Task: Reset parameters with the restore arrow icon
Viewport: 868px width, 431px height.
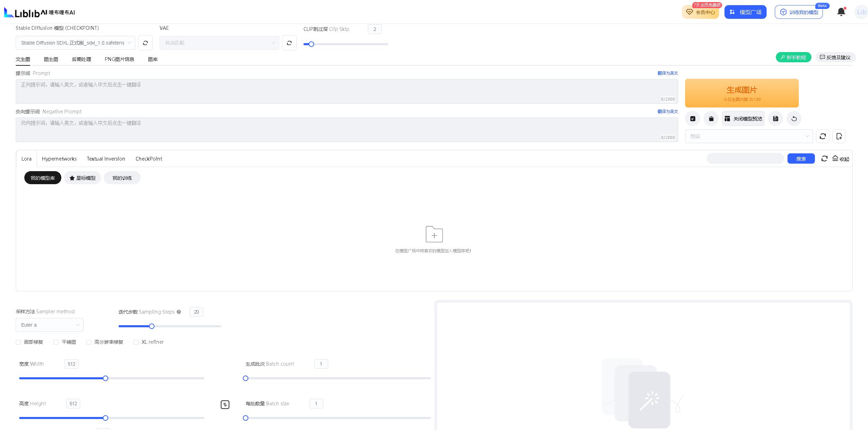Action: [794, 118]
